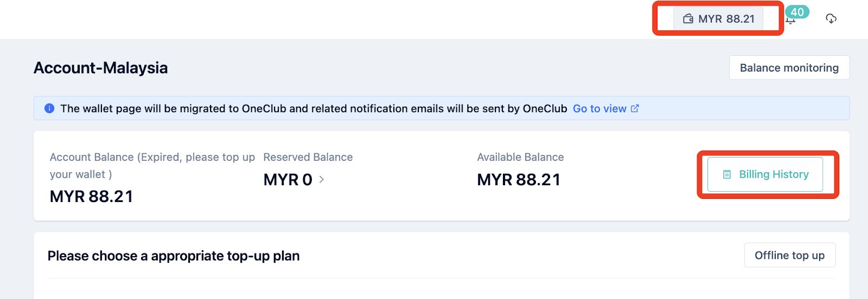Click the cloud download icon
The image size is (868, 299).
831,19
